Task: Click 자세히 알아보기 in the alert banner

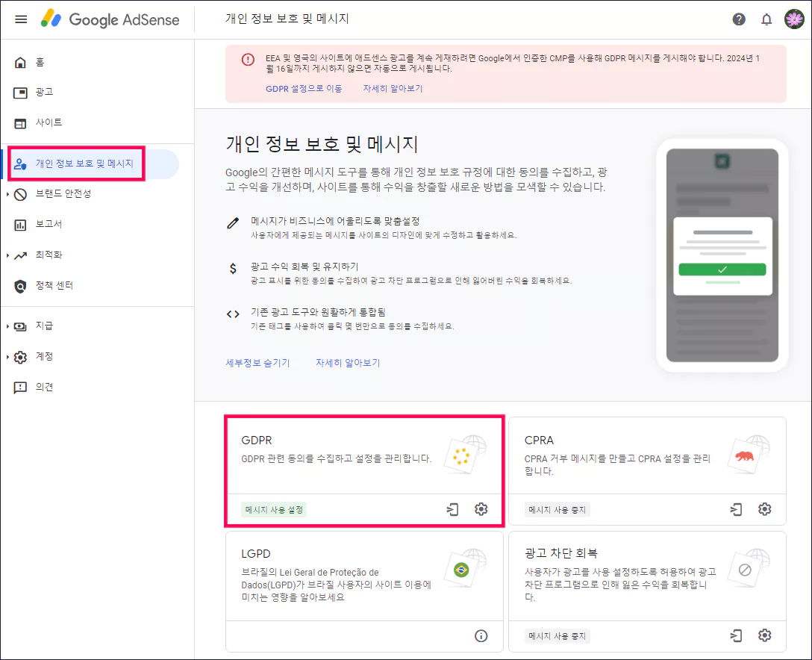Action: [x=393, y=89]
